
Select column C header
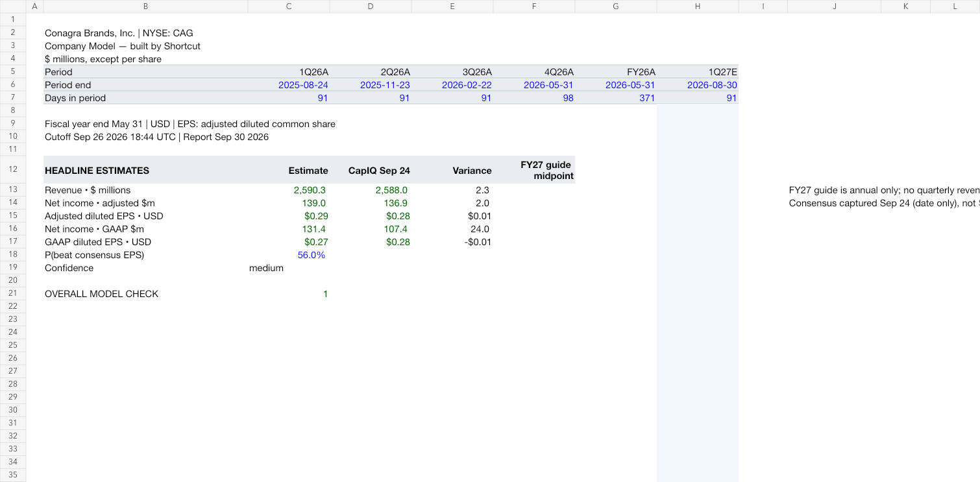point(289,6)
